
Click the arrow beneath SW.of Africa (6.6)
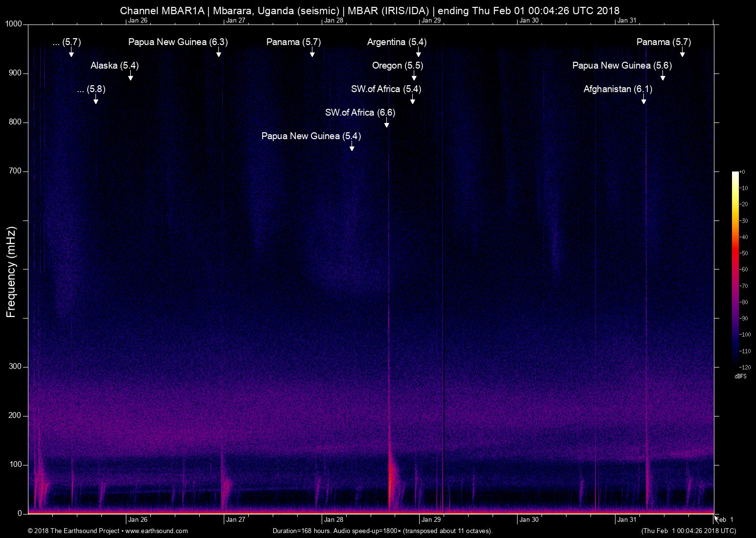click(386, 123)
